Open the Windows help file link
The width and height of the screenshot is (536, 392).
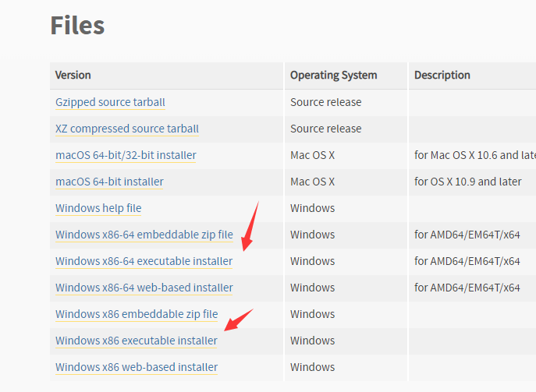(x=98, y=208)
